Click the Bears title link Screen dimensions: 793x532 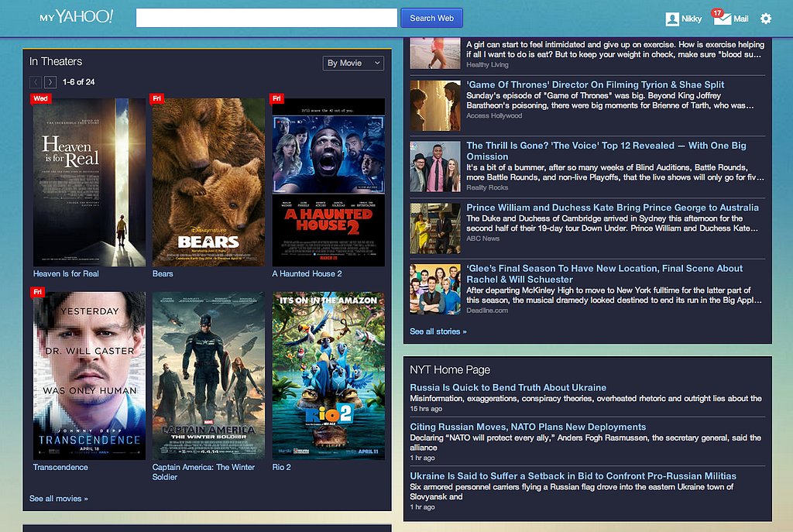163,273
